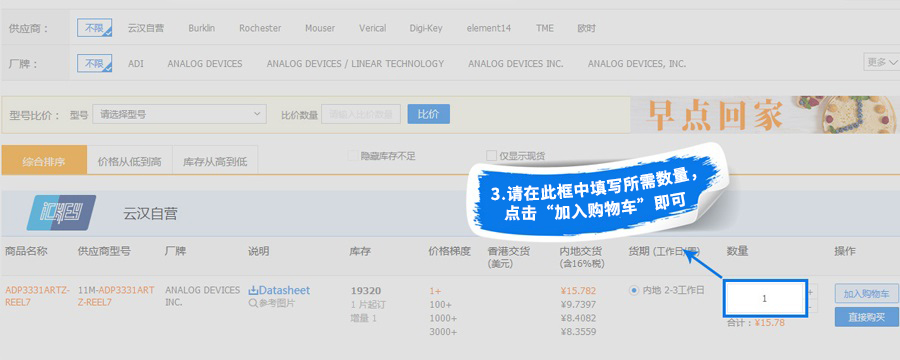Select the 不限 supplier filter
Image resolution: width=900 pixels, height=360 pixels.
click(x=95, y=28)
